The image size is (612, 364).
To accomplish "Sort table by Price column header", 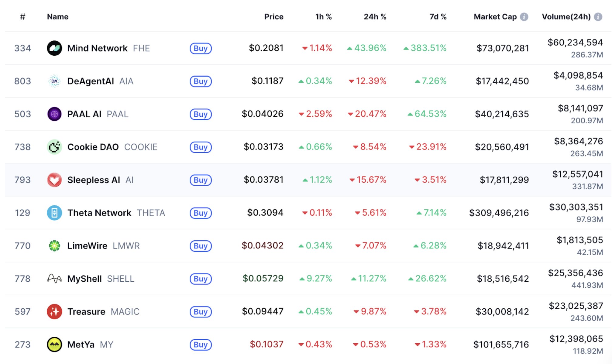I will coord(273,17).
